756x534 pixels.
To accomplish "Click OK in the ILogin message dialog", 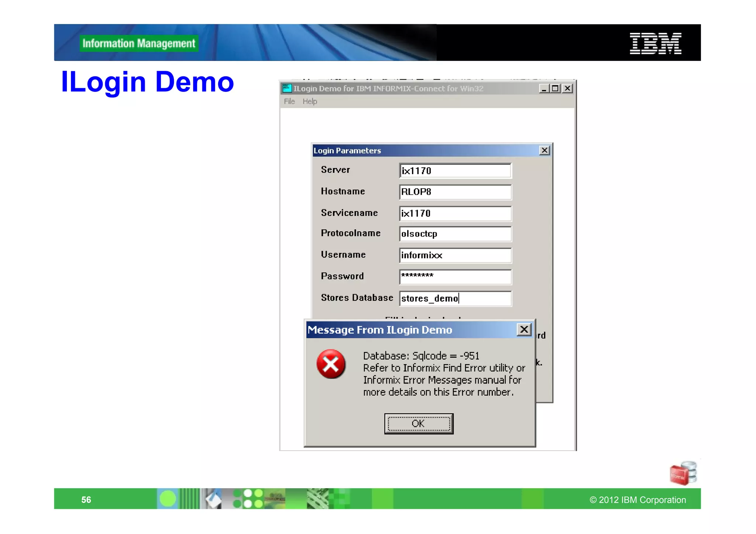I will 419,424.
